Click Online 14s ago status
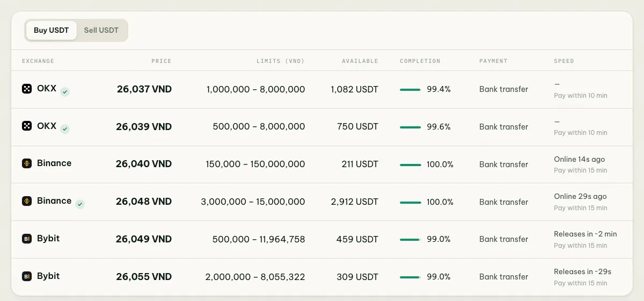The width and height of the screenshot is (644, 301). 580,159
